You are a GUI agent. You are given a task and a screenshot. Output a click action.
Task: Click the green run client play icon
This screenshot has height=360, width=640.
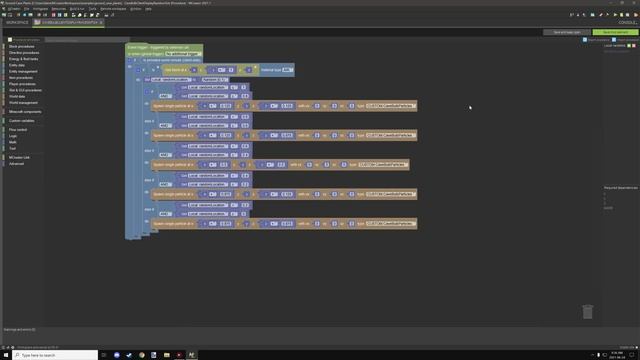(x=616, y=15)
